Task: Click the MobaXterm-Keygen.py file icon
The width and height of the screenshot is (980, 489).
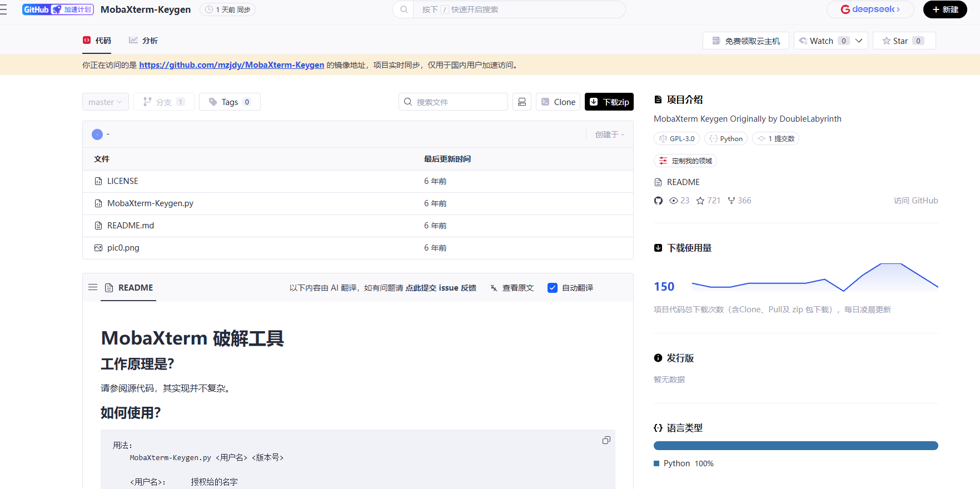Action: (98, 203)
